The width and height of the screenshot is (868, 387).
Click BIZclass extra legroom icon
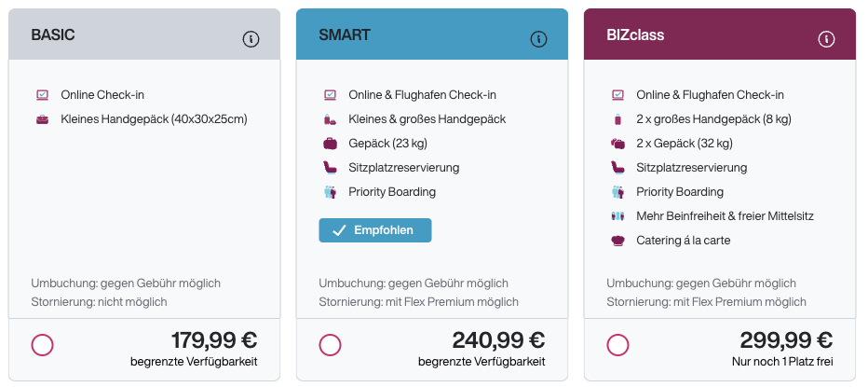click(x=617, y=216)
